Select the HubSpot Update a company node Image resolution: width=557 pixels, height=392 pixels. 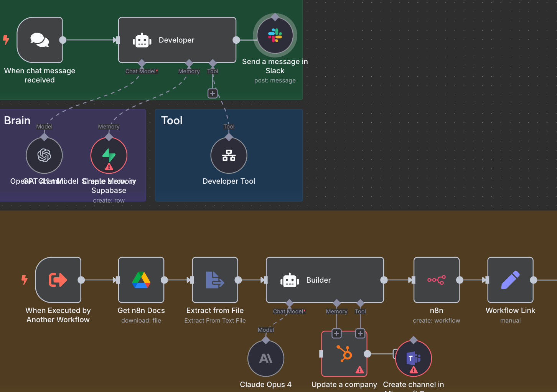tap(344, 354)
